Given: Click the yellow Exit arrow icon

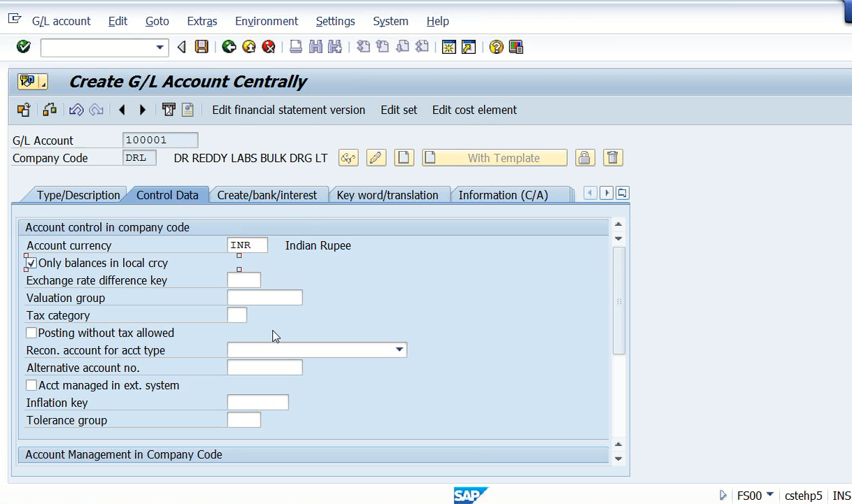Looking at the screenshot, I should pos(248,47).
